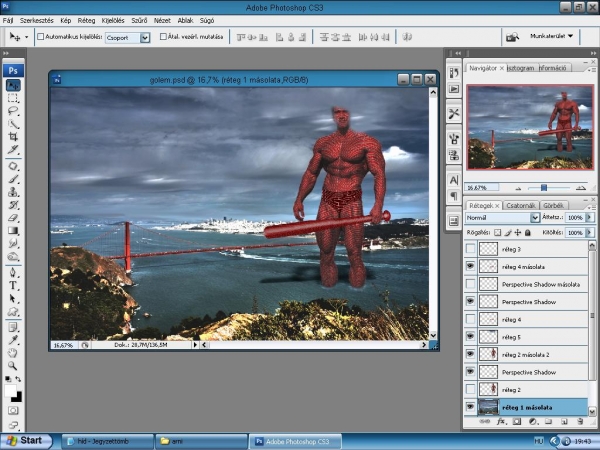Select the Gradient tool
This screenshot has height=450, width=600.
(x=13, y=230)
